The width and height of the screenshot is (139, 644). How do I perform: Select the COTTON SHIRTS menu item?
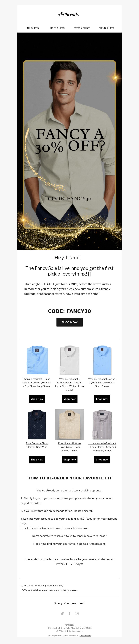82,28
